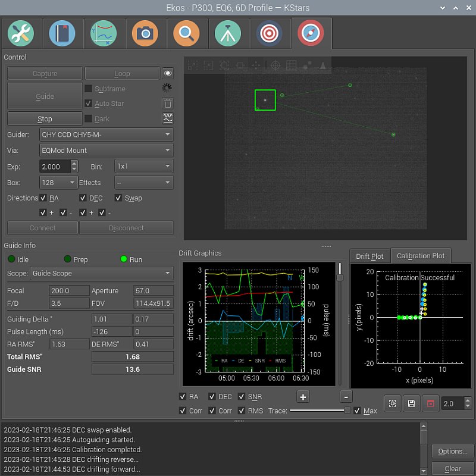The width and height of the screenshot is (476, 476).
Task: Toggle the star detection icon in the image toolbar
Action: pos(307,65)
